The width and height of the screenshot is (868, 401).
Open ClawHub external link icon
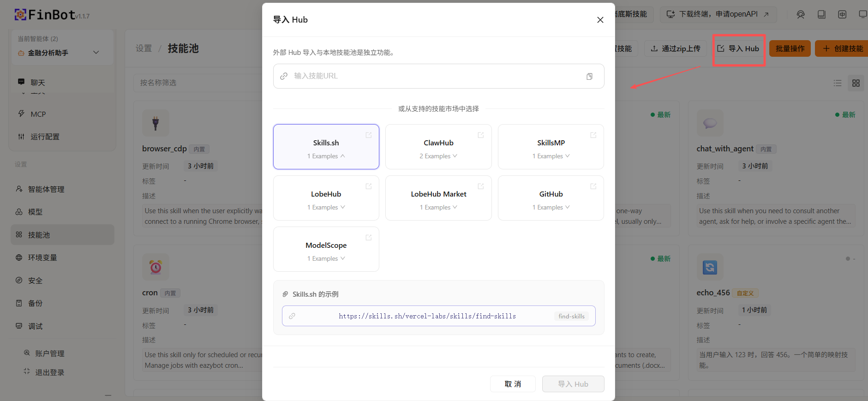point(481,135)
